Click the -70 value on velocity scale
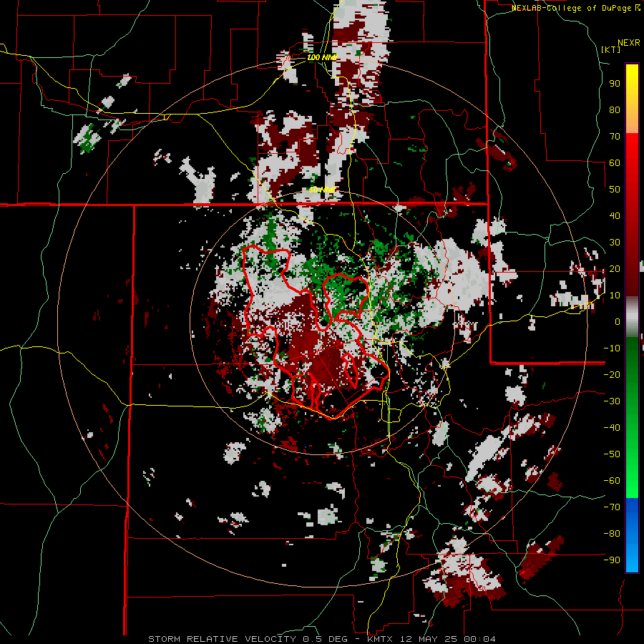This screenshot has width=644, height=644. pyautogui.click(x=612, y=507)
